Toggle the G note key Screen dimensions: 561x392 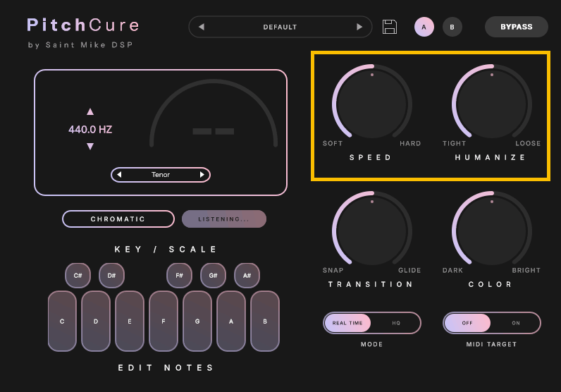click(x=197, y=321)
